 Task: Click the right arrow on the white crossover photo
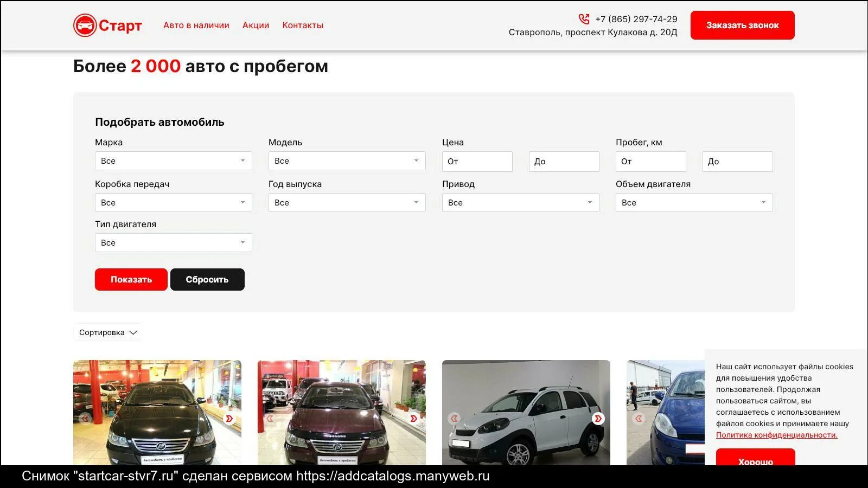coord(598,419)
